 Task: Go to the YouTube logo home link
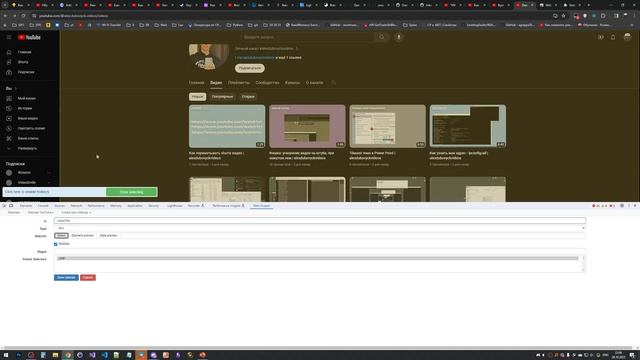(x=29, y=37)
